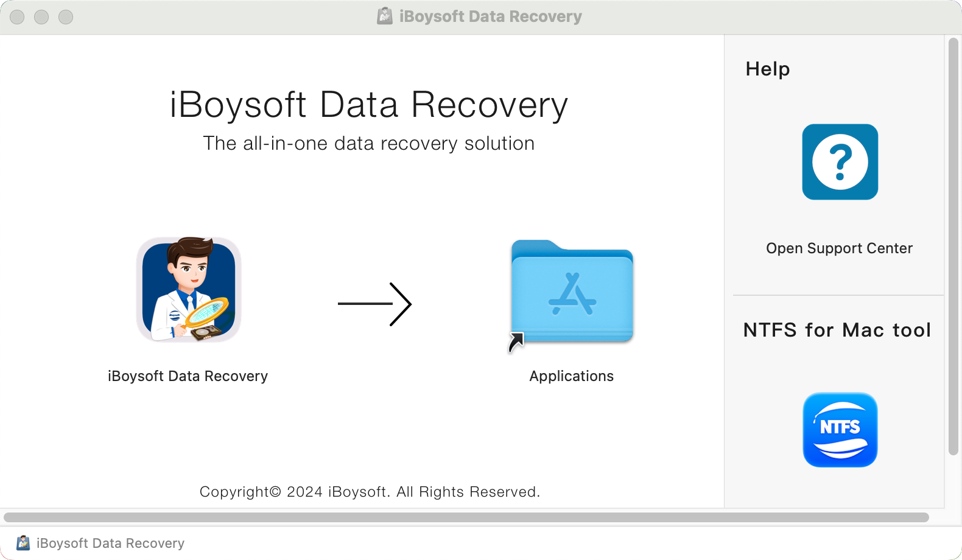Click the path bar iBoysoft Data Recovery icon

point(23,543)
